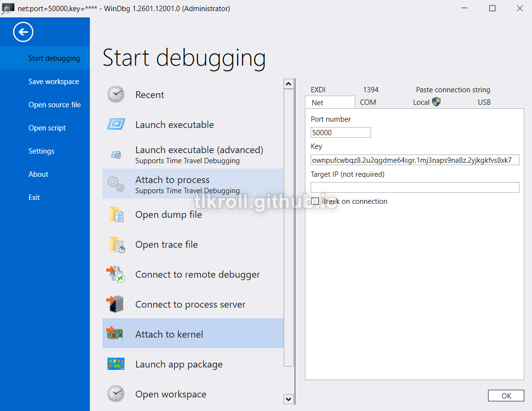Click the Open trace file icon
The image size is (532, 411).
(x=116, y=245)
